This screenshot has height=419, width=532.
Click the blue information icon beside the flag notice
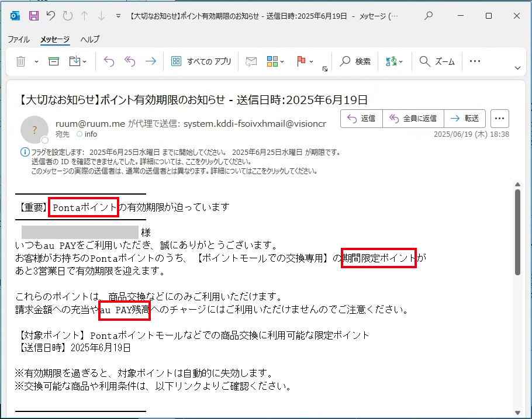point(25,152)
